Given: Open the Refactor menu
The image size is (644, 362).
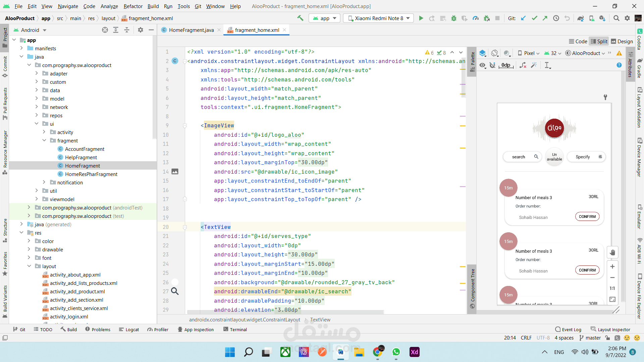Looking at the screenshot, I should 133,6.
